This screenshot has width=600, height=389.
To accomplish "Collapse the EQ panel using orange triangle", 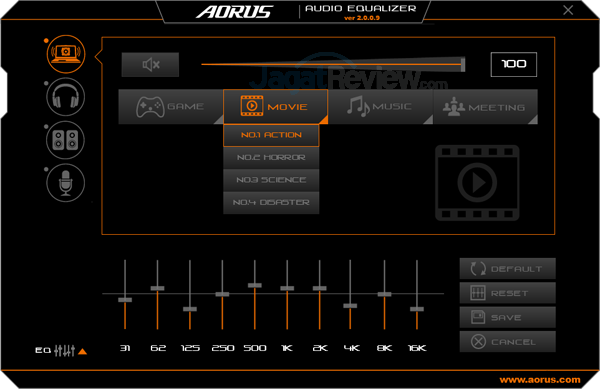I will pos(82,351).
